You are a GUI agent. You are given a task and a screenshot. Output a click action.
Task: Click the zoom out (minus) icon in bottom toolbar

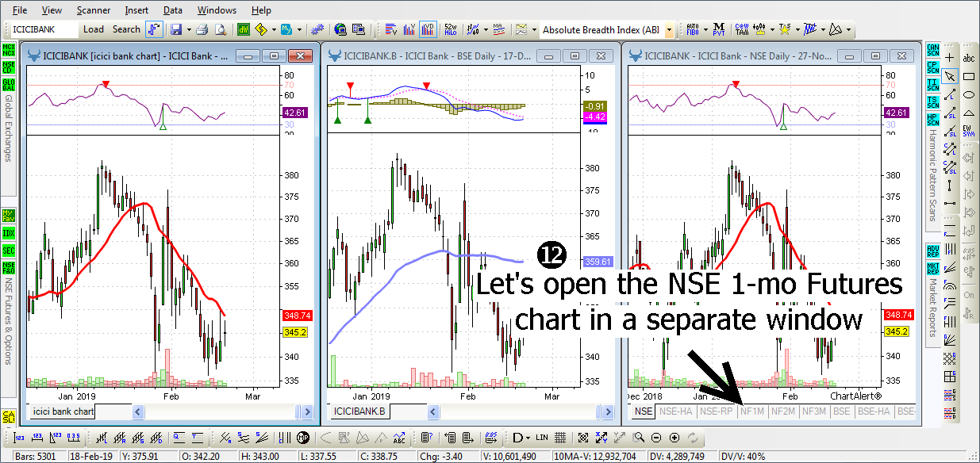coord(656,438)
